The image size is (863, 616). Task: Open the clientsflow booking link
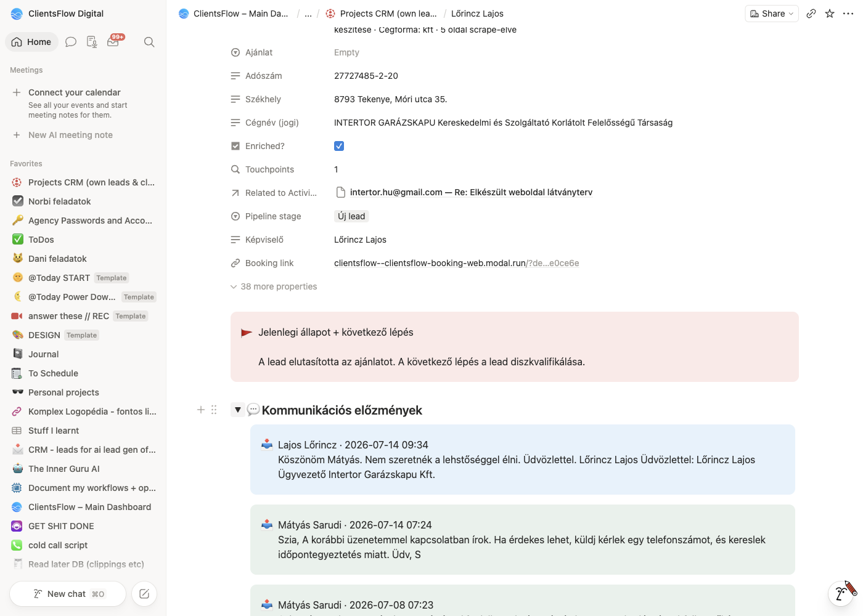(456, 263)
